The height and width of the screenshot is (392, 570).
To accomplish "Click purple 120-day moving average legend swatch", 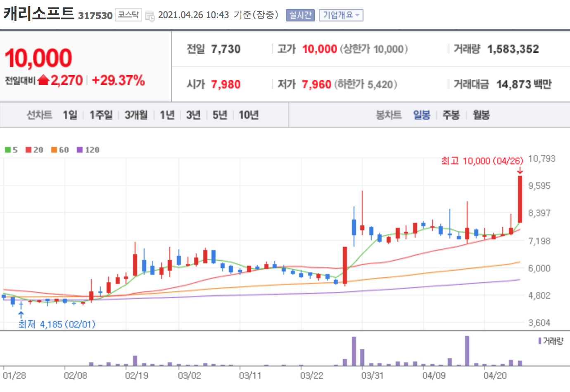I will tap(80, 150).
